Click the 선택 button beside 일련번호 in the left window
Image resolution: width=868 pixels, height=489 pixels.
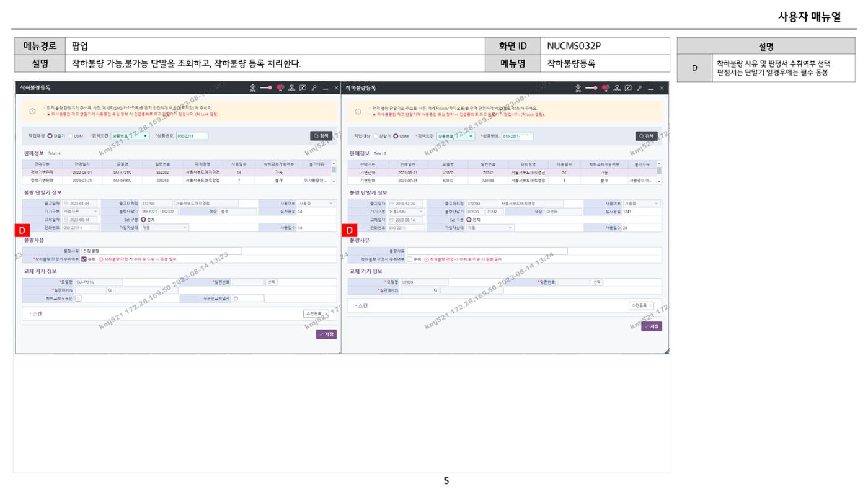[272, 282]
